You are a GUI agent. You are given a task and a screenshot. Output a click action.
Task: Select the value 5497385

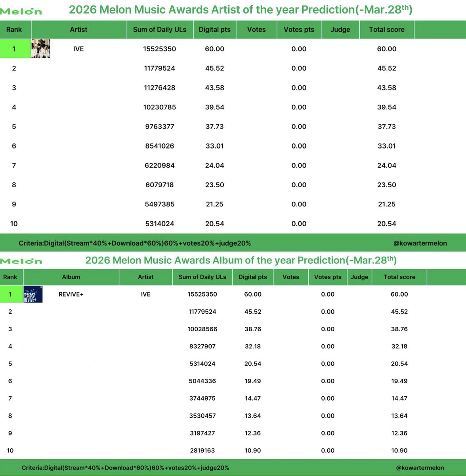(x=160, y=204)
